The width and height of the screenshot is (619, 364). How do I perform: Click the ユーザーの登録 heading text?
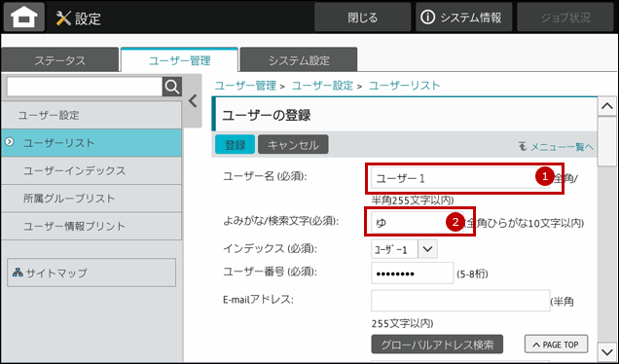click(x=266, y=115)
